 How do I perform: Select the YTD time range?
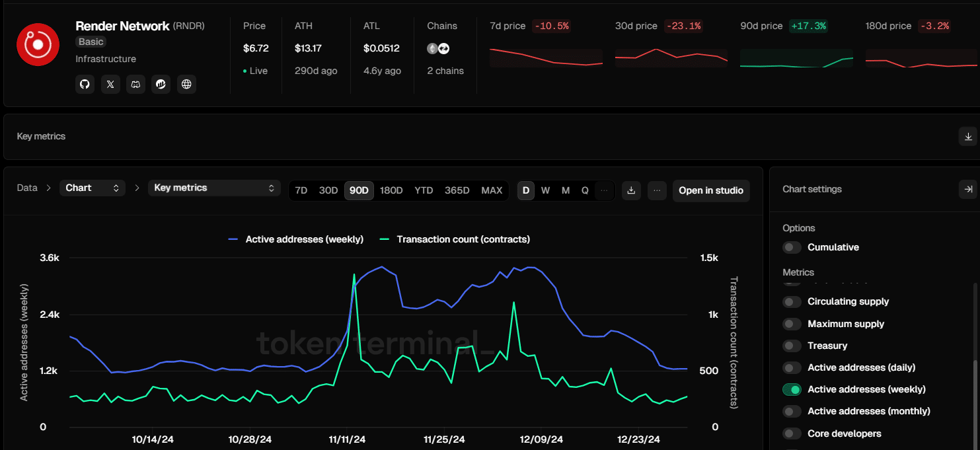coord(424,190)
